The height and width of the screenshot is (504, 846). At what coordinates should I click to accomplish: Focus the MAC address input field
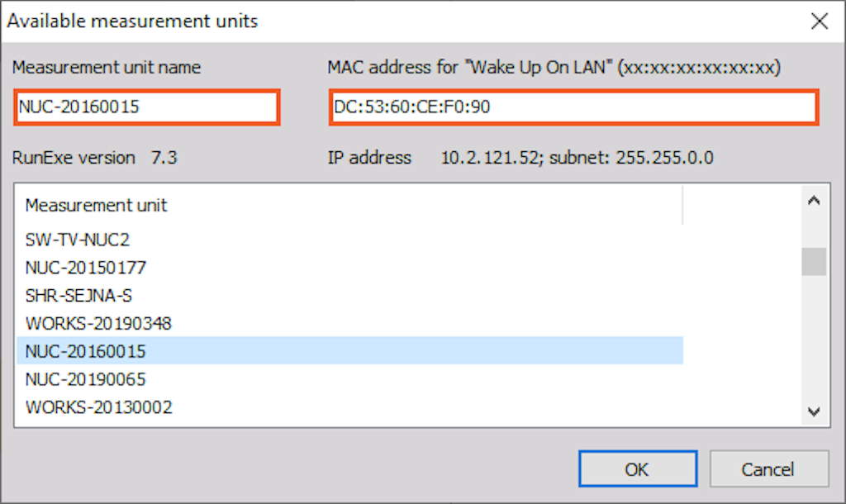(573, 107)
